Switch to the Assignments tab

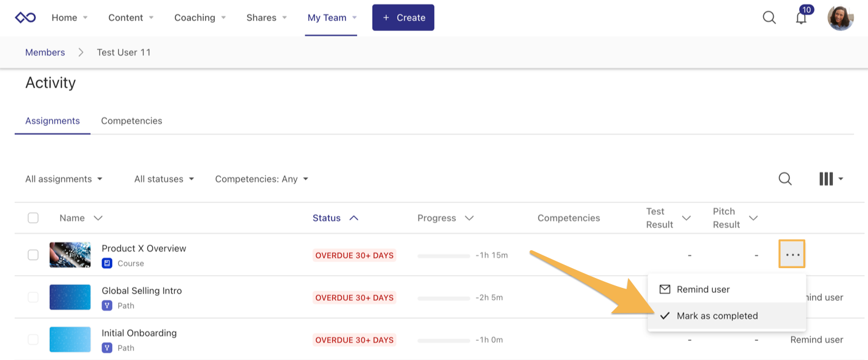point(52,121)
